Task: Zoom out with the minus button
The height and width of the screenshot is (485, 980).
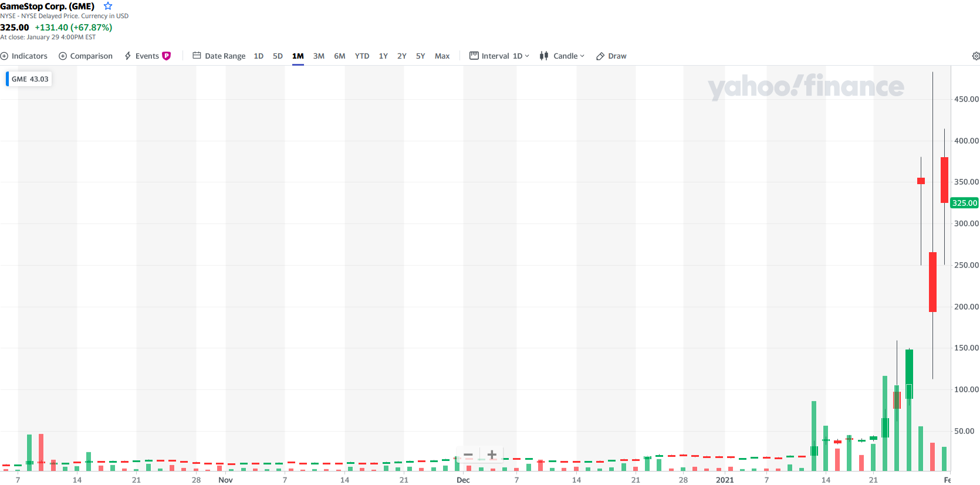Action: pos(468,455)
